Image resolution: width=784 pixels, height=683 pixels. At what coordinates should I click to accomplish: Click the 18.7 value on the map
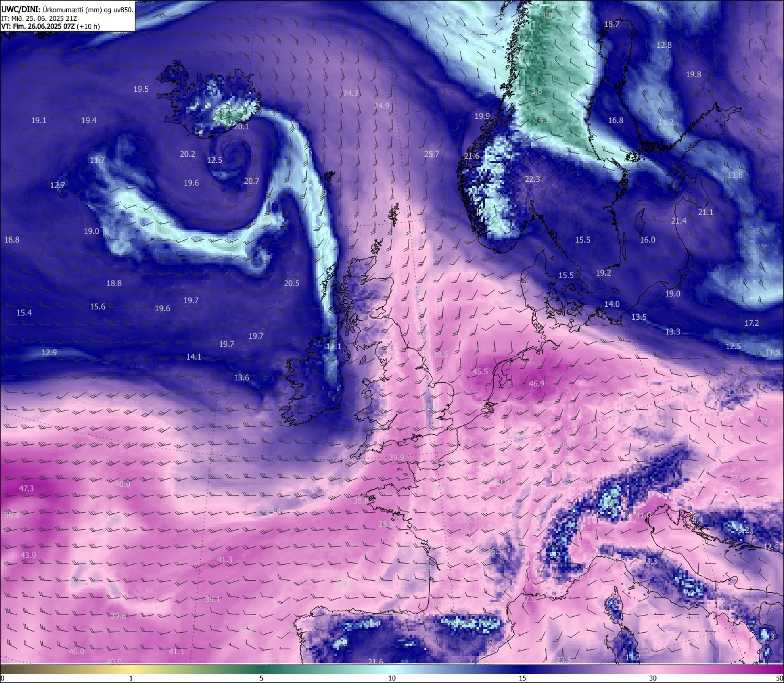click(x=612, y=24)
